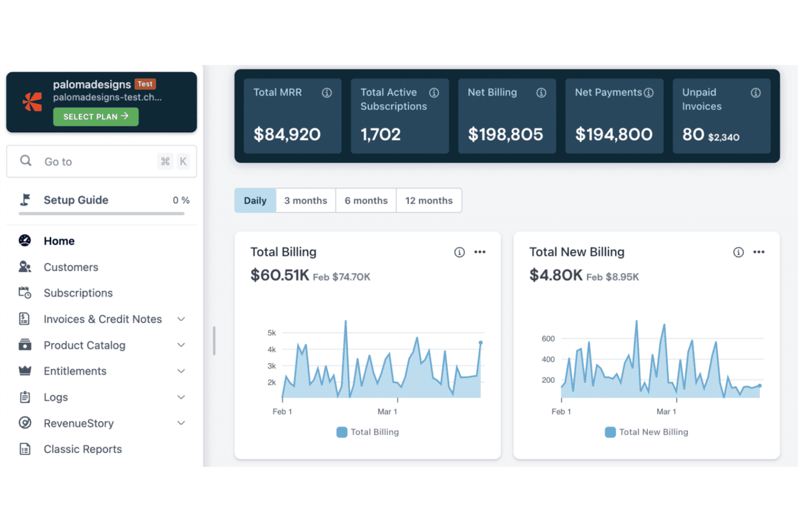The height and width of the screenshot is (532, 798).
Task: Click the Setup Guide flag icon
Action: 25,200
